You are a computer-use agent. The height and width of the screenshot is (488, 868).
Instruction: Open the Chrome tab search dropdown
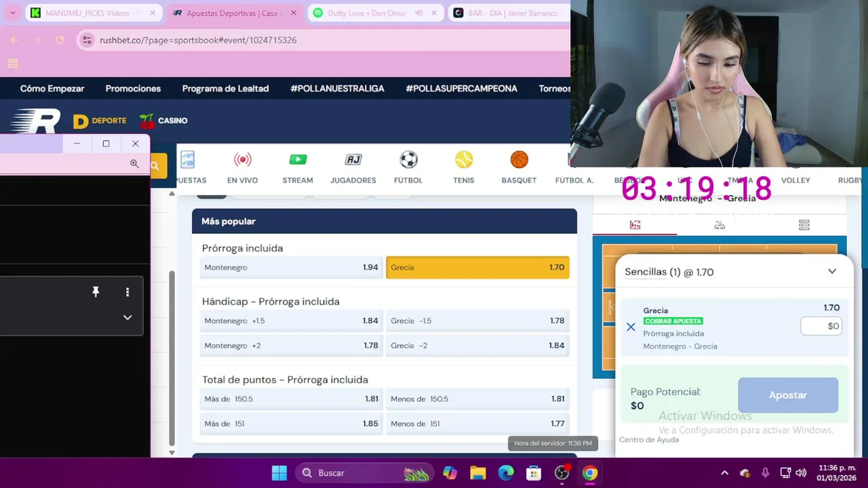click(x=12, y=13)
